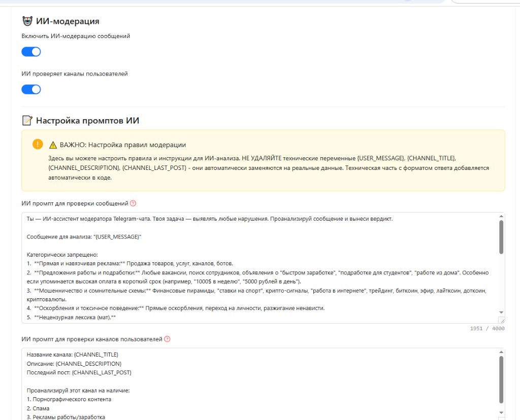The image size is (520, 420).
Task: Turn off ИИ проверяет каналы пользователей switch
Action: pos(31,89)
